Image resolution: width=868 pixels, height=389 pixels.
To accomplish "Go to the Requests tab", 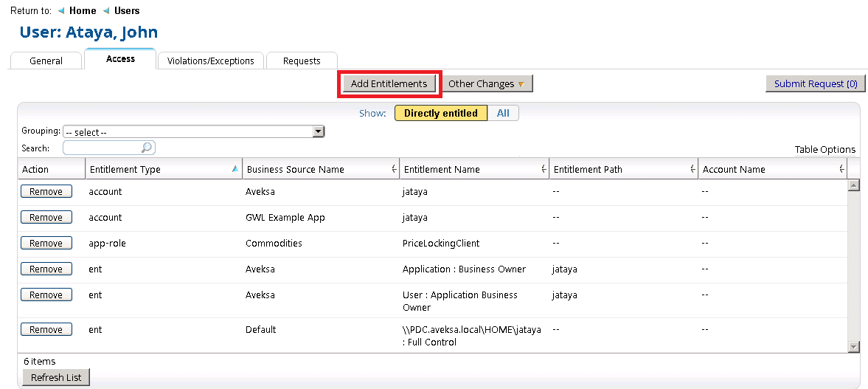I will (302, 61).
